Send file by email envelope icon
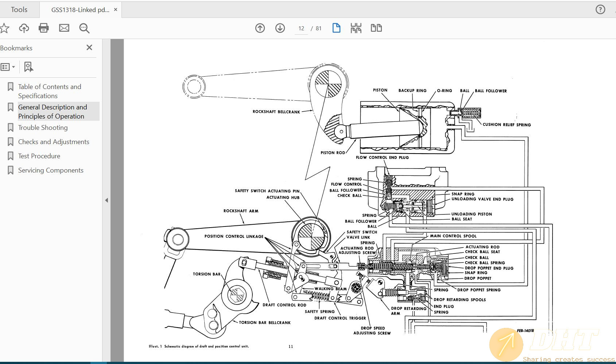This screenshot has height=364, width=616. (x=64, y=28)
